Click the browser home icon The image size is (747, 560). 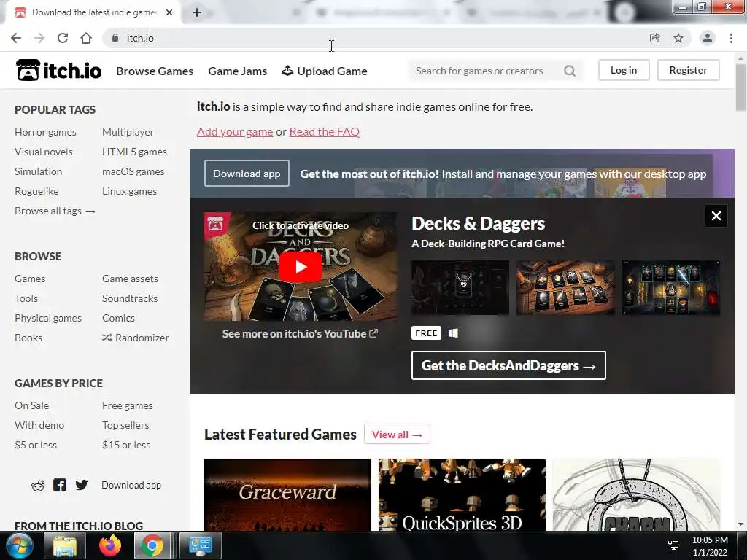pyautogui.click(x=86, y=38)
